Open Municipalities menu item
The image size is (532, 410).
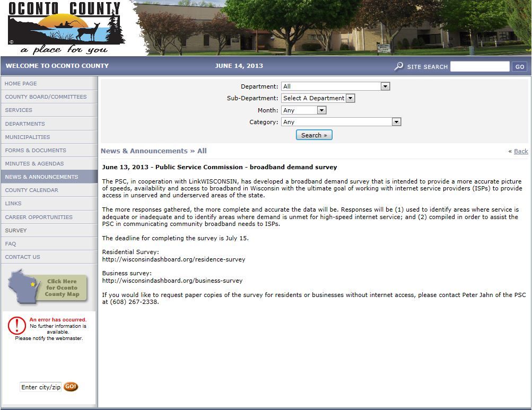click(x=49, y=137)
